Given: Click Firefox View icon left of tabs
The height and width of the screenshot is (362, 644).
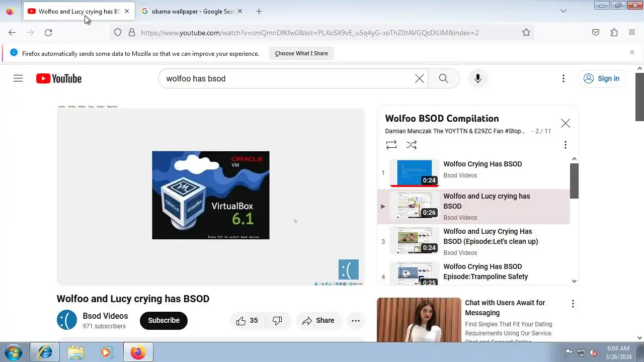Looking at the screenshot, I should [x=10, y=11].
